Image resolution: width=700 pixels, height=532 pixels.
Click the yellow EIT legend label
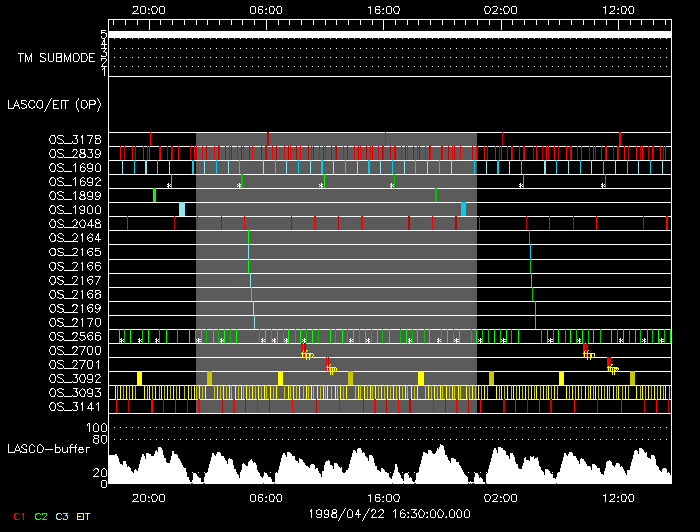click(x=83, y=517)
